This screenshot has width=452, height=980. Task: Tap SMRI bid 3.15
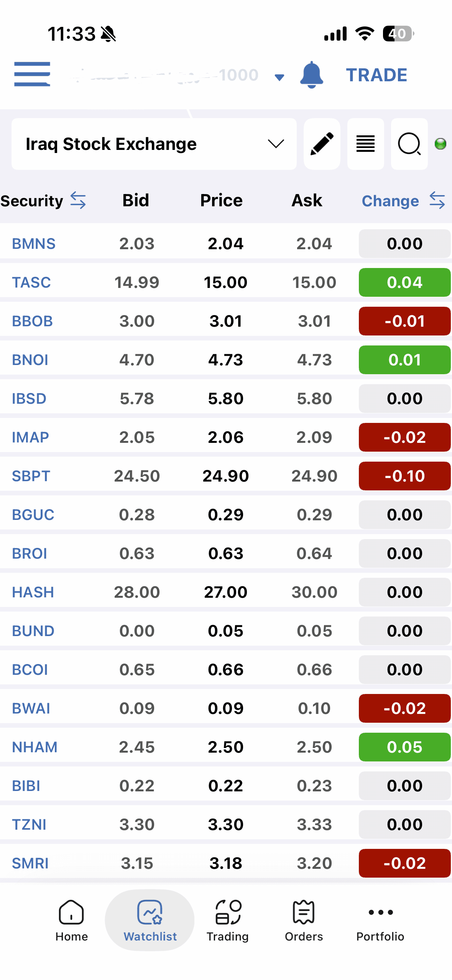137,863
